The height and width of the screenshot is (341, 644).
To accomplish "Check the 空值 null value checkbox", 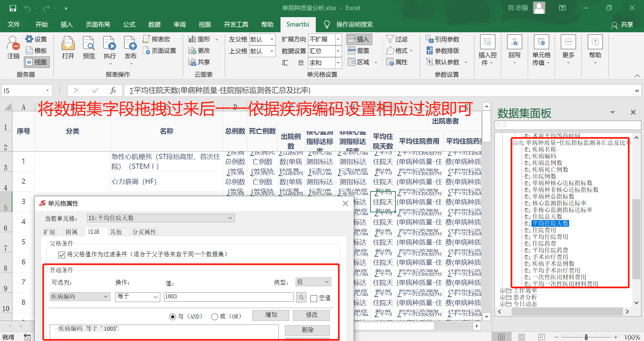I will tap(314, 298).
